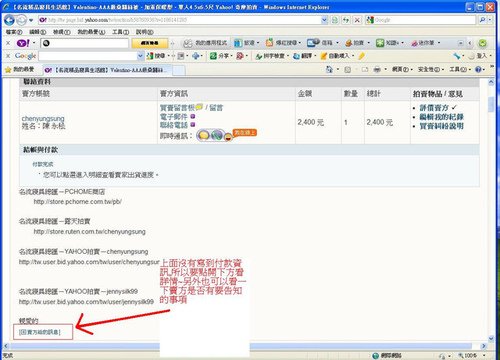Open the 工具 menu in menu bar
Viewport: 500px width, 360px height.
click(x=120, y=32)
